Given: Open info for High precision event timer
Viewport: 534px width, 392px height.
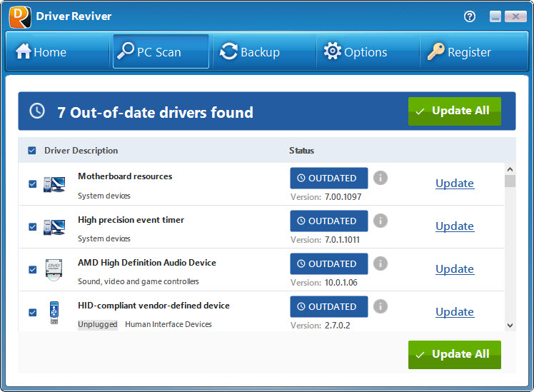Looking at the screenshot, I should point(381,221).
